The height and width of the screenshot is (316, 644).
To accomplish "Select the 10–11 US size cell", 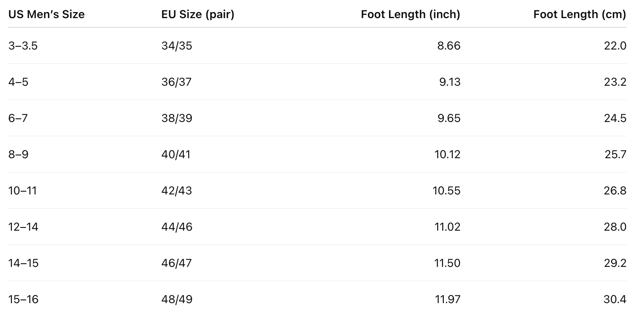I will pyautogui.click(x=23, y=191).
